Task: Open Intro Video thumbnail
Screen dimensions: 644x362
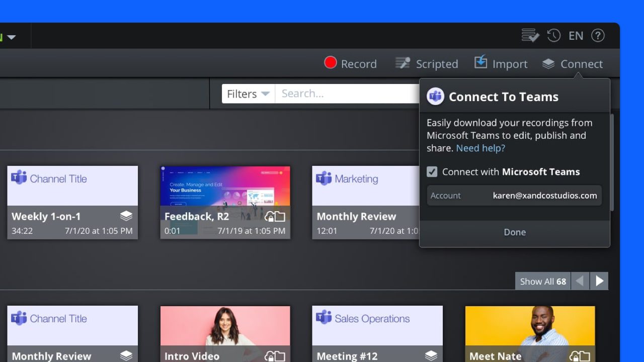Action: pyautogui.click(x=225, y=334)
